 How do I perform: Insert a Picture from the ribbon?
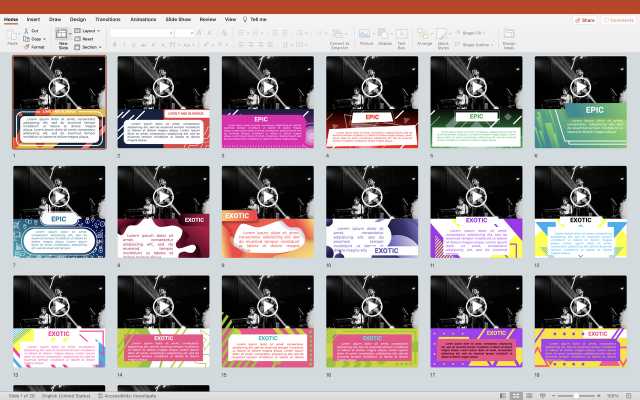pos(366,36)
